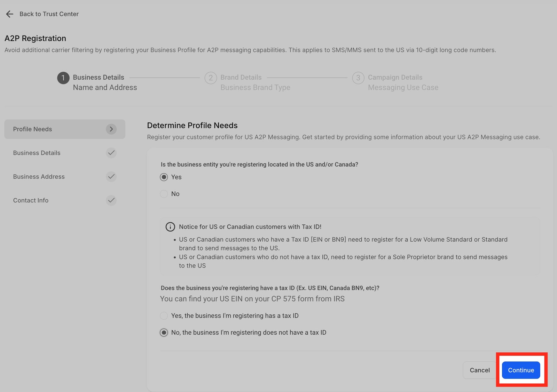The height and width of the screenshot is (392, 557).
Task: Select Yes for US/Canada location
Action: (164, 177)
